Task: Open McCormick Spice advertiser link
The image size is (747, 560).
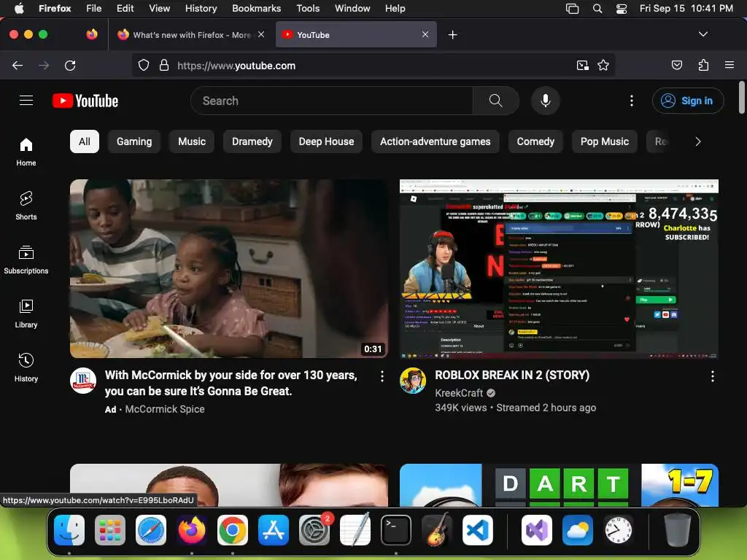Action: (x=165, y=409)
